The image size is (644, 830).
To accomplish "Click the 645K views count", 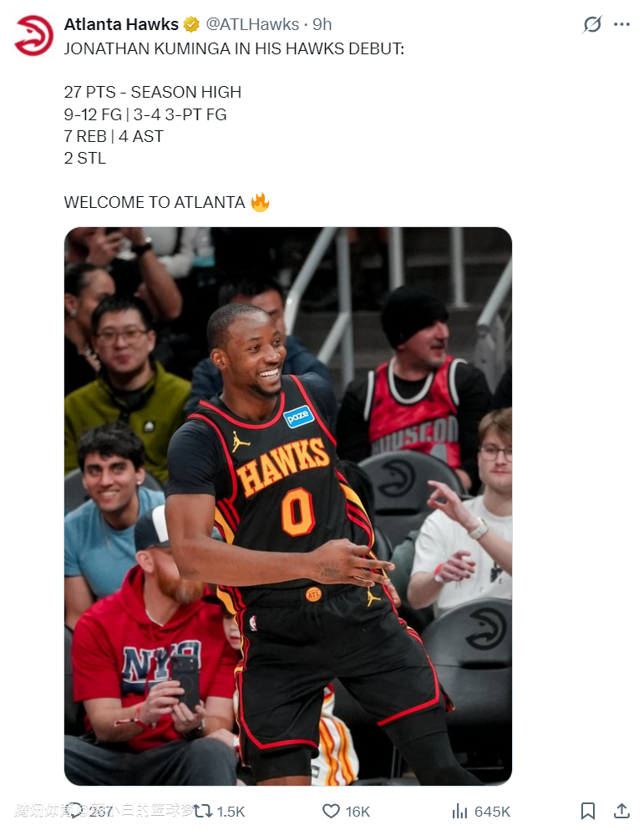I will (493, 812).
